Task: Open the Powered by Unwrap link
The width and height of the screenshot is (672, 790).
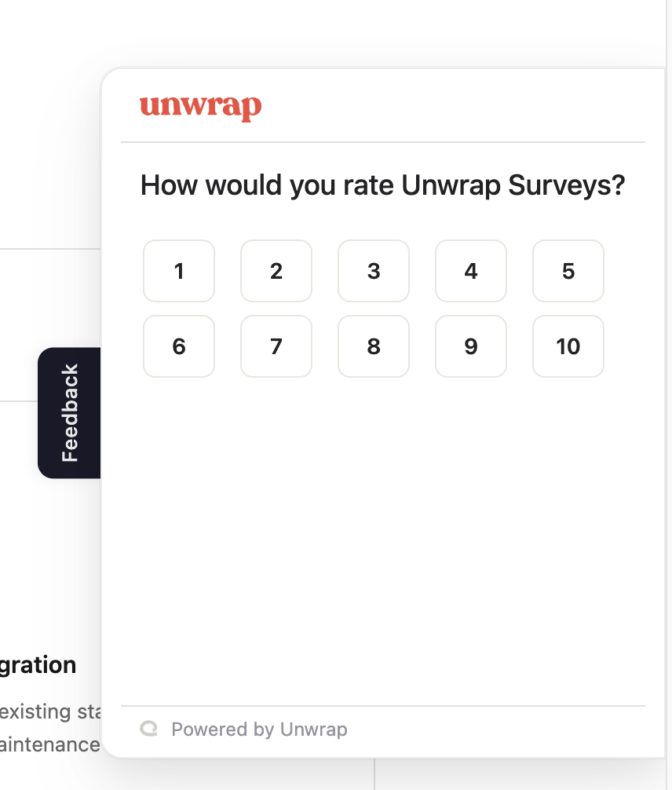Action: (259, 730)
